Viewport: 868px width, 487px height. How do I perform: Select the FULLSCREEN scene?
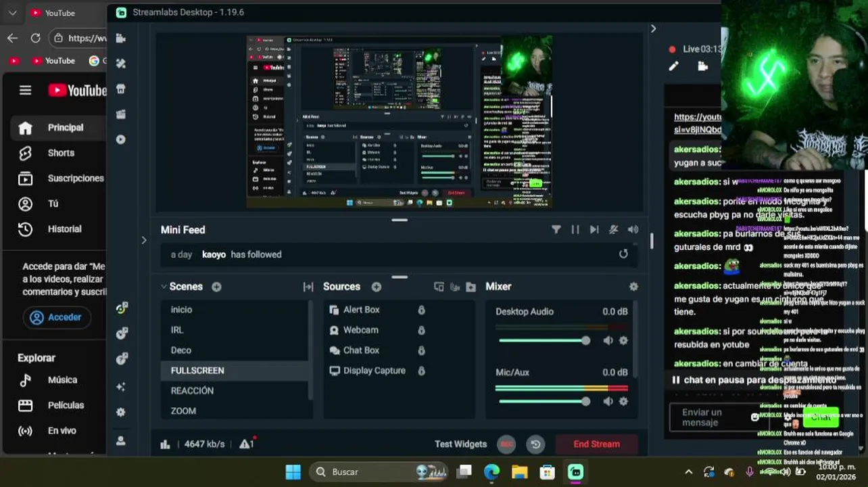234,371
